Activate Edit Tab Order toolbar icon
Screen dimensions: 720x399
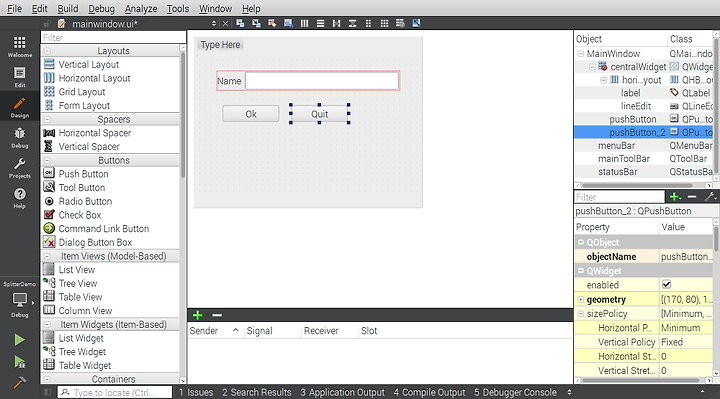tap(288, 23)
